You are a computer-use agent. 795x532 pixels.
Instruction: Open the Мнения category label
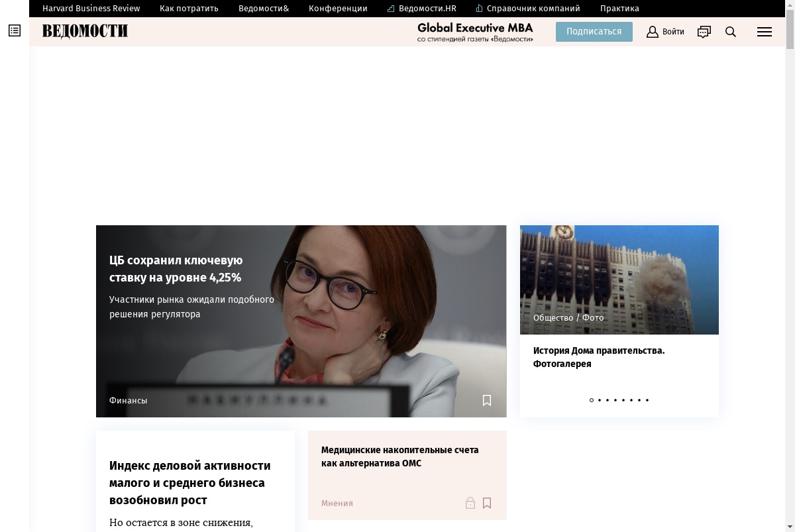337,504
